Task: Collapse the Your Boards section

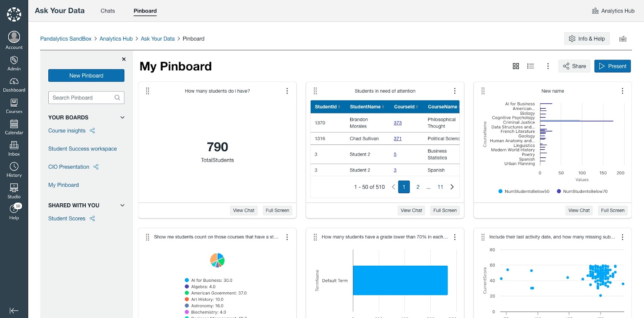Action: pos(122,118)
